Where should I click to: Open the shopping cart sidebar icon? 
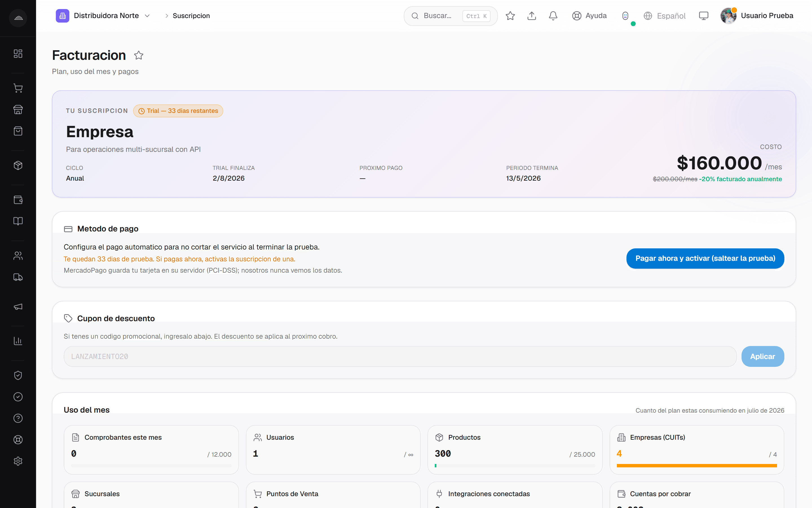18,88
